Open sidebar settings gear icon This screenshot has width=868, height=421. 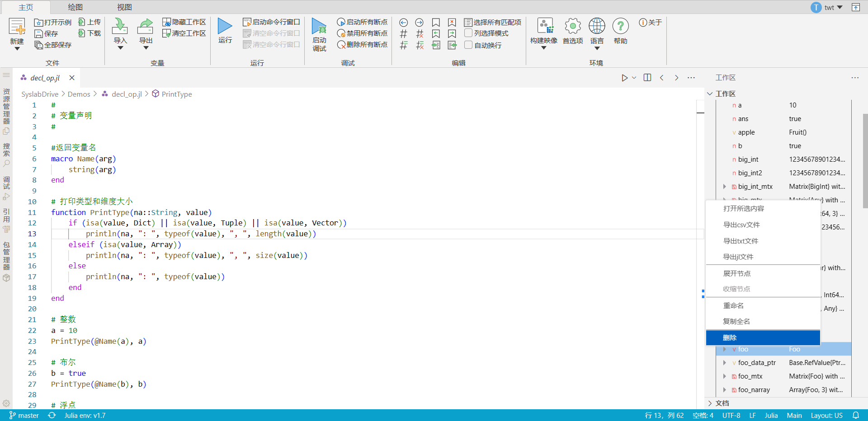[6, 403]
